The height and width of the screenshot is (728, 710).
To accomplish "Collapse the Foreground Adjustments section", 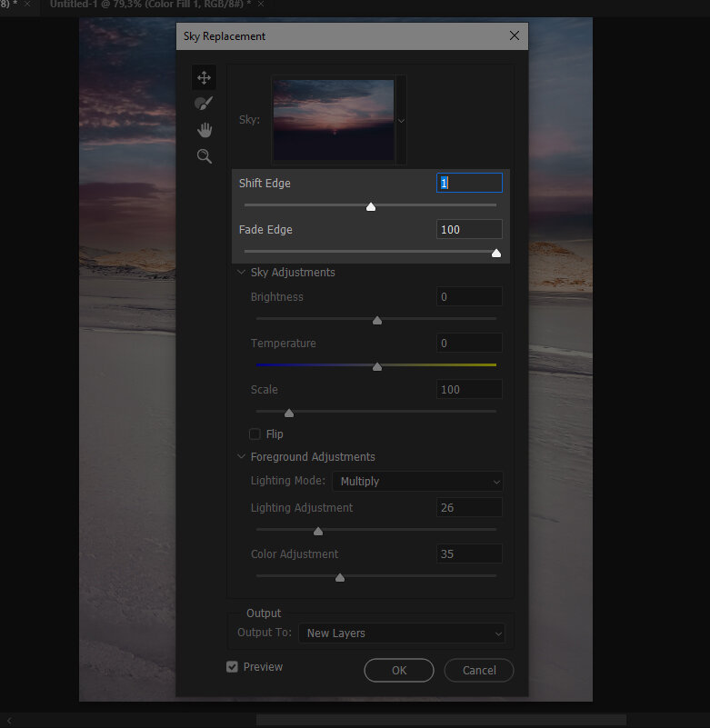I will pos(241,456).
